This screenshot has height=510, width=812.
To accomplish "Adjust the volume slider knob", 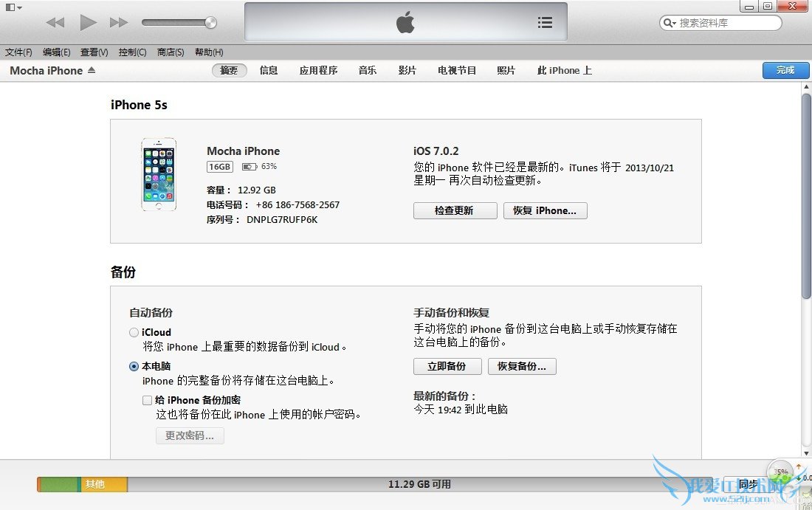I will pos(210,22).
